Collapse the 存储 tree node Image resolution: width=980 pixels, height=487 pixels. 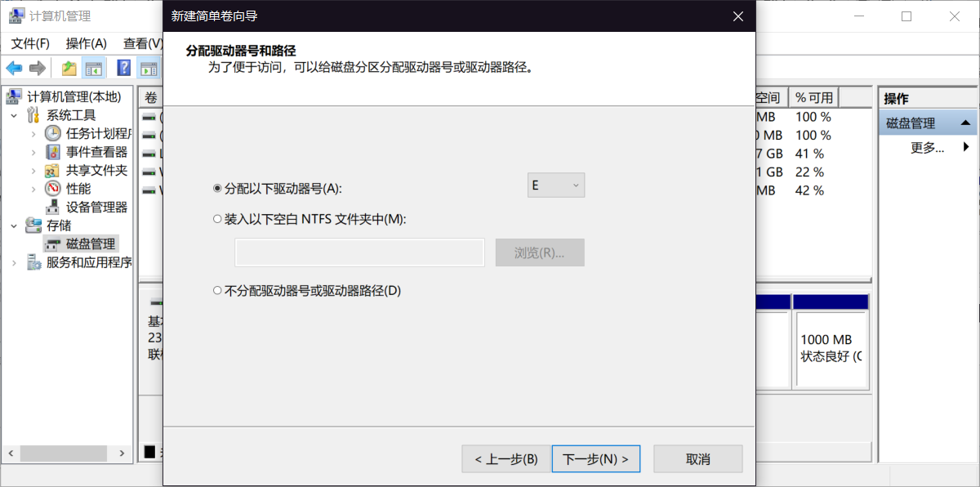(x=14, y=225)
